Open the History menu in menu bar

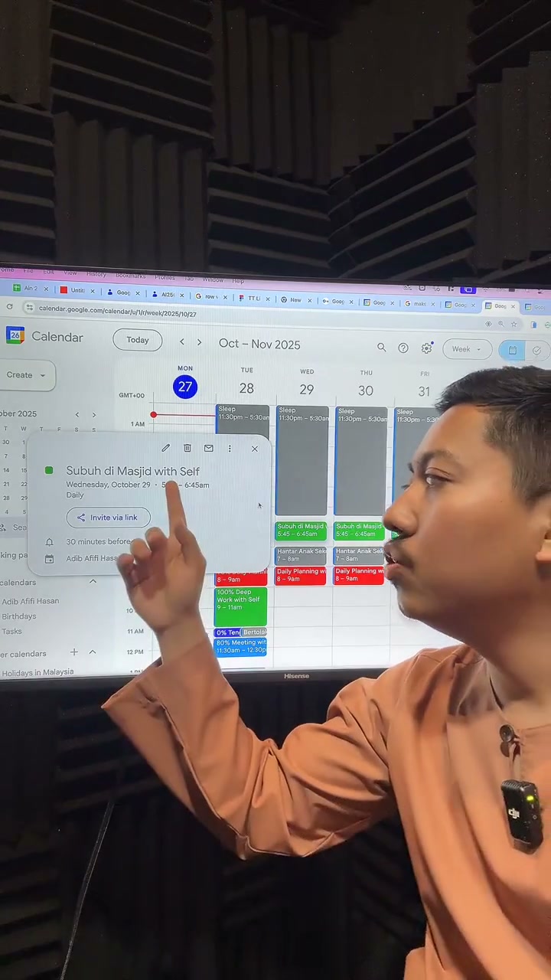[96, 273]
